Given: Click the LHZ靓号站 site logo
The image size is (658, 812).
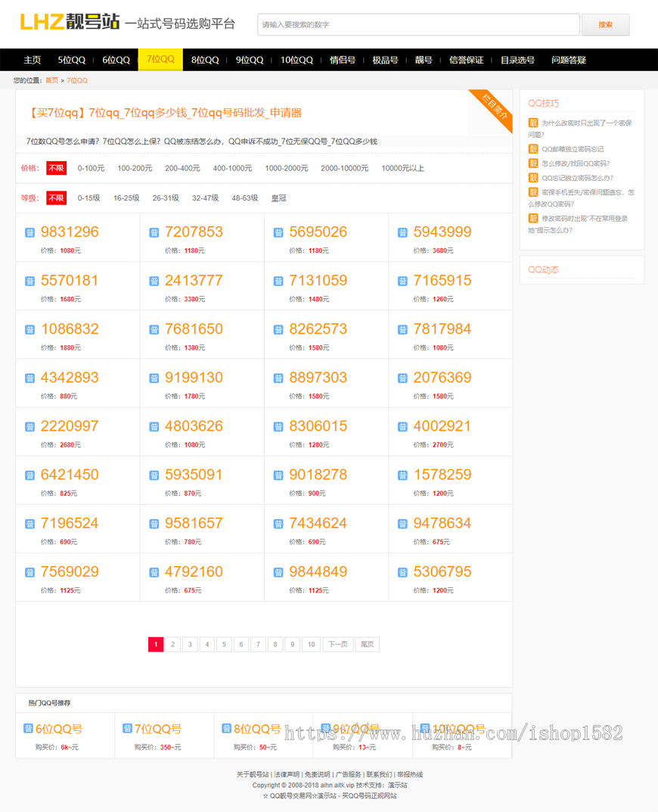Looking at the screenshot, I should 70,23.
